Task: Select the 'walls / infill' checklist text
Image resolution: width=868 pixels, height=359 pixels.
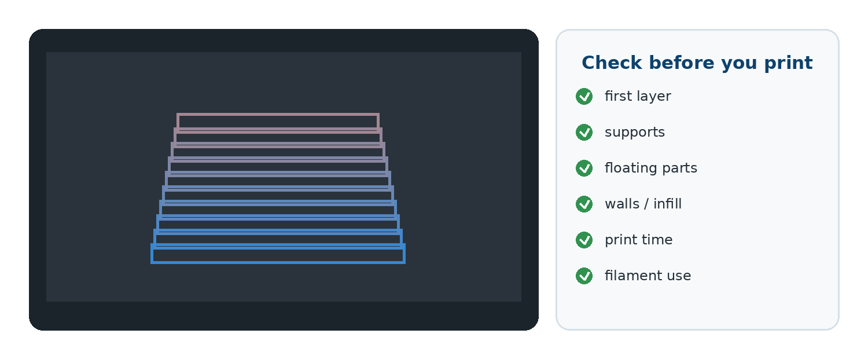Action: coord(643,204)
